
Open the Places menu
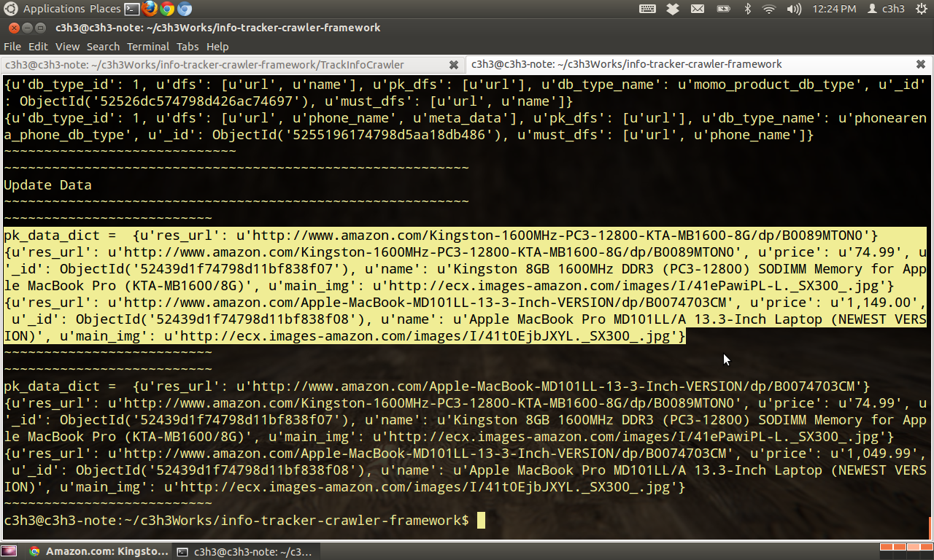(105, 9)
